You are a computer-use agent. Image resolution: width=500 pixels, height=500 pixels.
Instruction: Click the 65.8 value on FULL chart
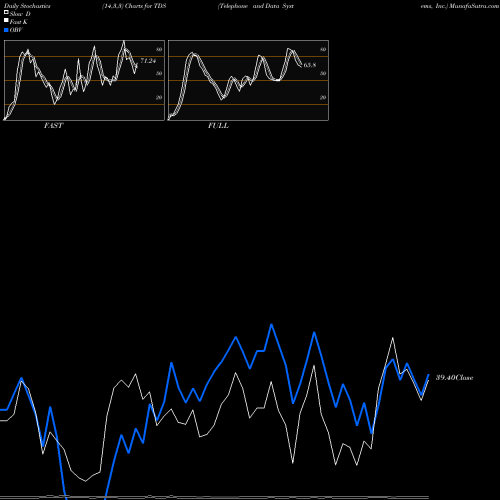310,65
